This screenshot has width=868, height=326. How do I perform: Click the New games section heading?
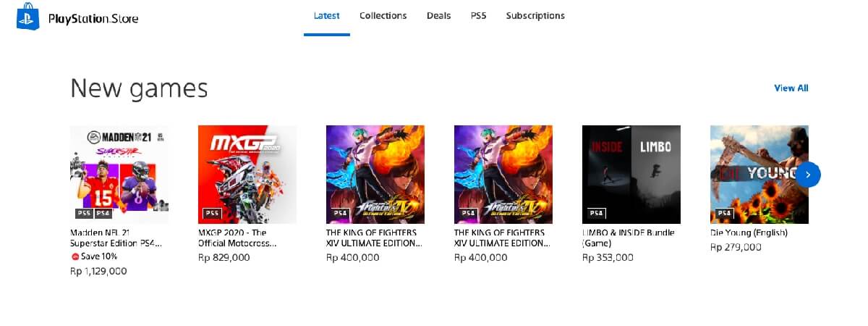click(139, 88)
